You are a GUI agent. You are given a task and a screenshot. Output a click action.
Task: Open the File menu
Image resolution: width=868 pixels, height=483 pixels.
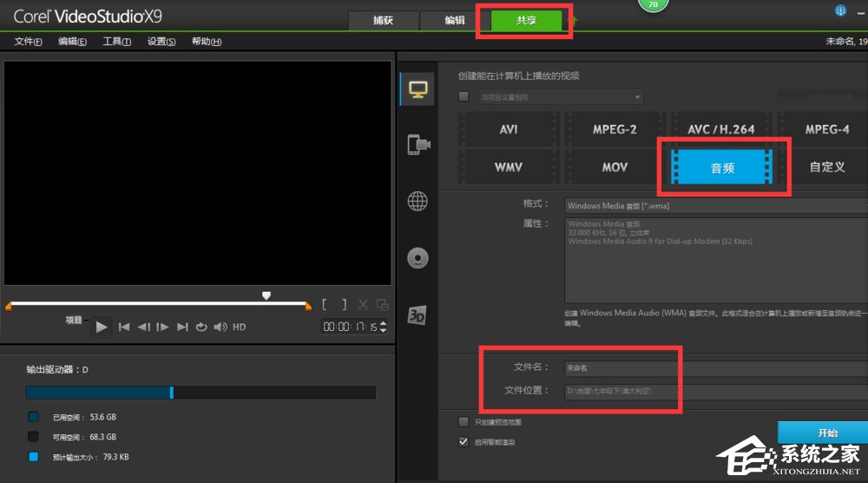click(29, 42)
